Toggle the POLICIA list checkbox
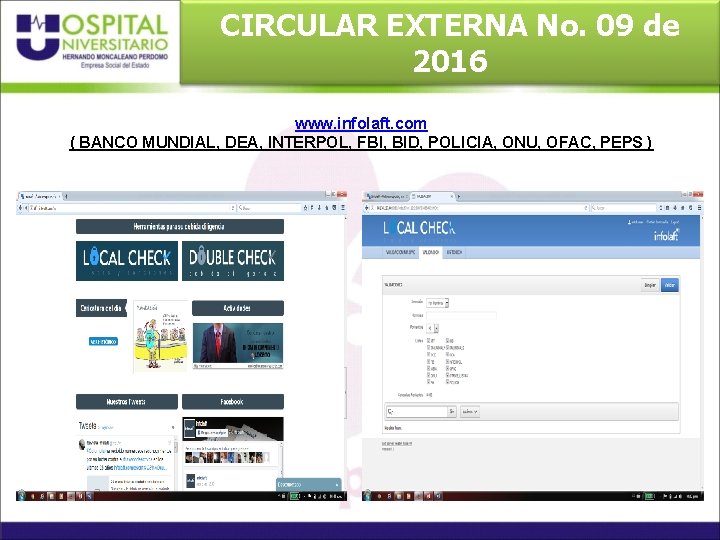The height and width of the screenshot is (540, 720). click(447, 382)
